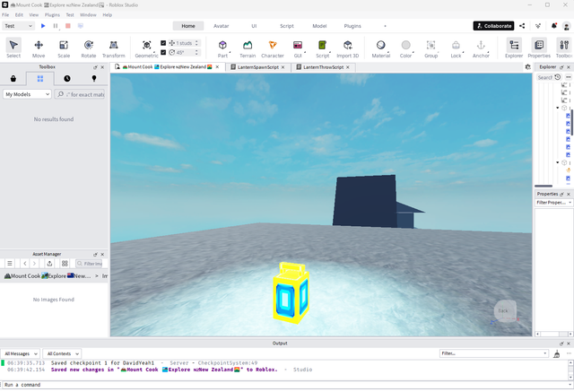Open the Edit menu
574x392 pixels.
(x=19, y=15)
